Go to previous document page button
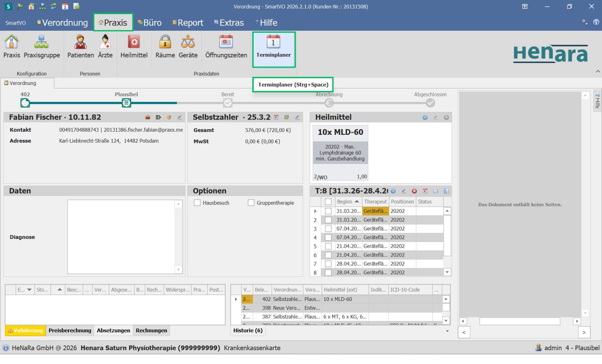 (x=464, y=332)
